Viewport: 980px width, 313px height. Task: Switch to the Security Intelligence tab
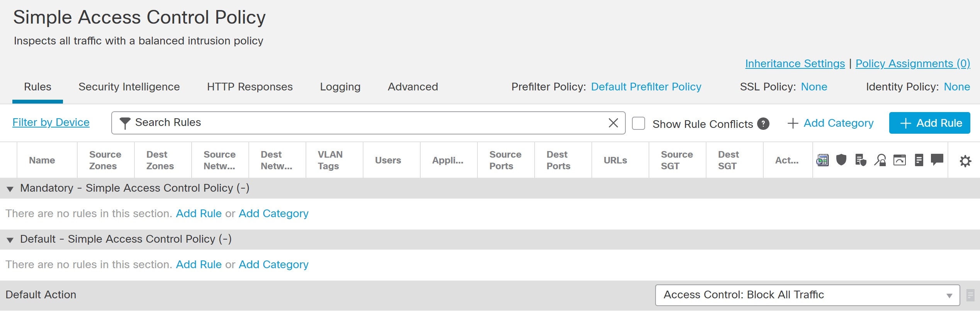point(129,87)
